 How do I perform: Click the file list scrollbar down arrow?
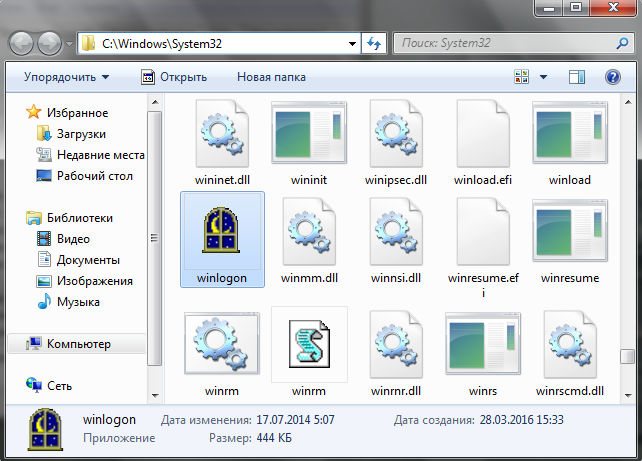pyautogui.click(x=628, y=395)
